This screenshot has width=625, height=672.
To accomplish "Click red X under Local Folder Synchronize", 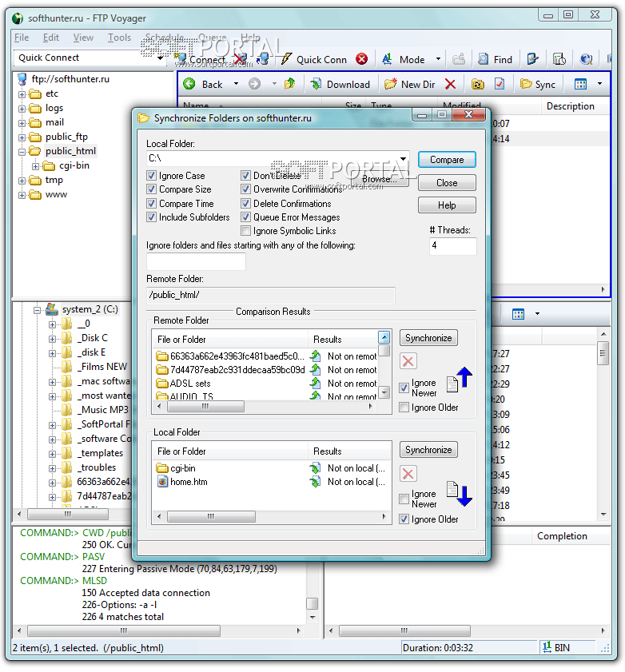I will pos(408,474).
